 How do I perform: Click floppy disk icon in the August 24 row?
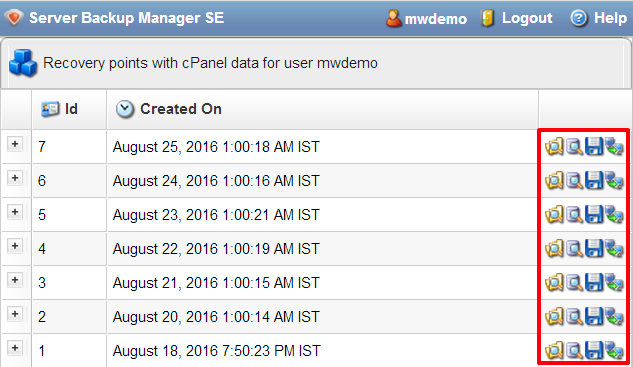(x=594, y=180)
